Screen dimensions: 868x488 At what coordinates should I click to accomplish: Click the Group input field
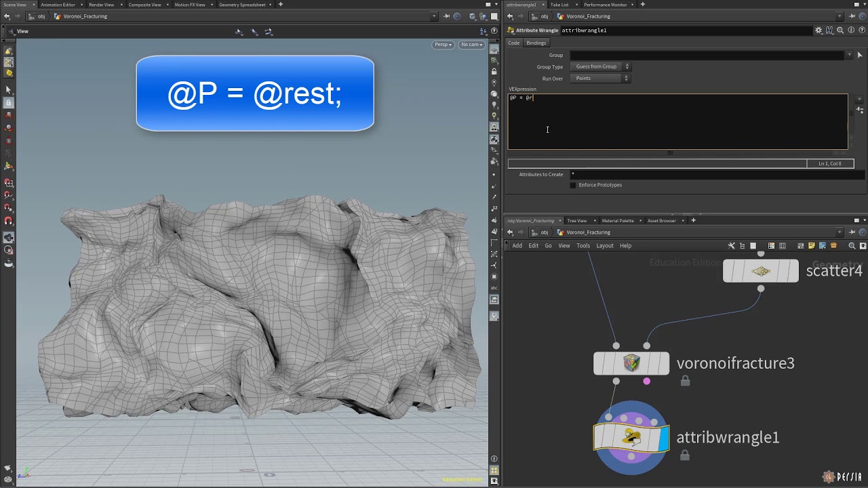[707, 55]
